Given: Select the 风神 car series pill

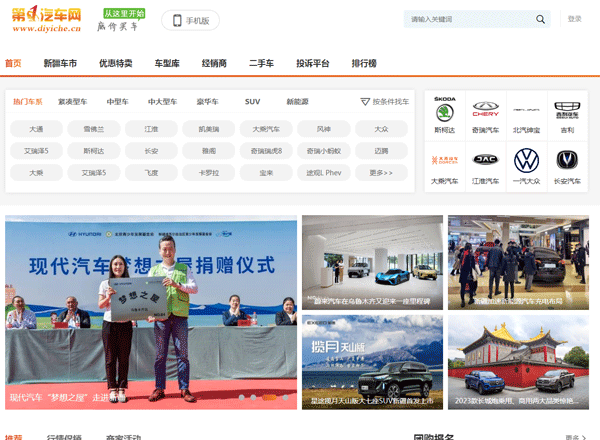Looking at the screenshot, I should tap(324, 129).
